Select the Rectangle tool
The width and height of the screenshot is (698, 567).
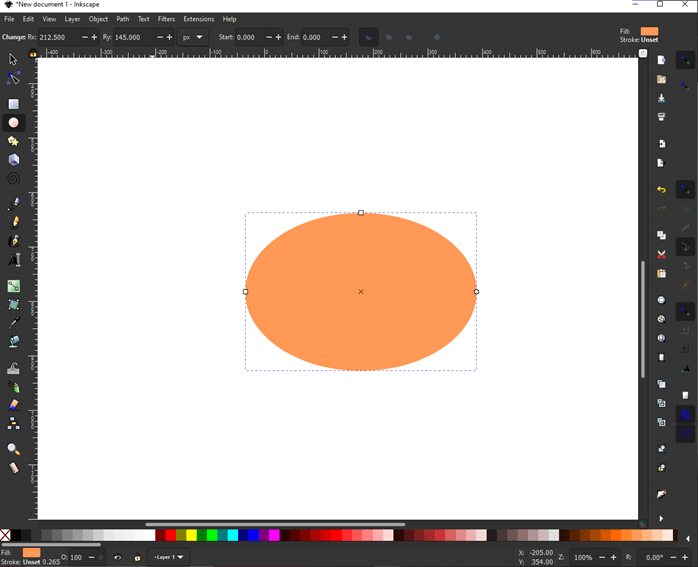(13, 104)
